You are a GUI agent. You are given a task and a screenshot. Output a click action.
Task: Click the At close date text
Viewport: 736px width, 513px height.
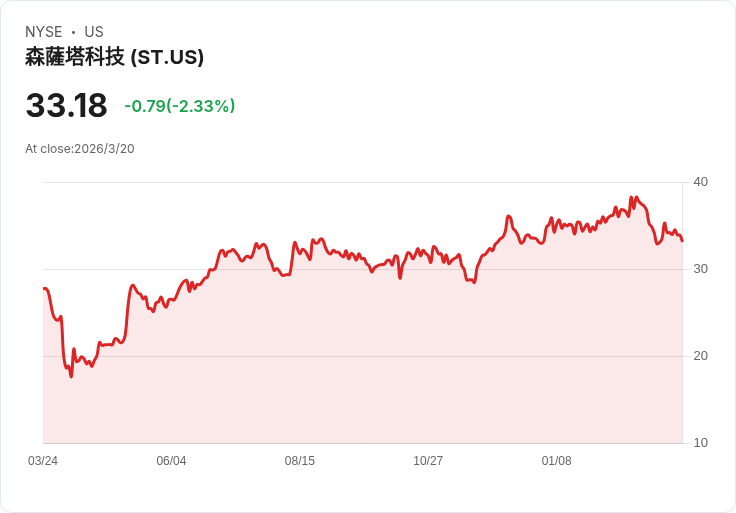point(80,149)
